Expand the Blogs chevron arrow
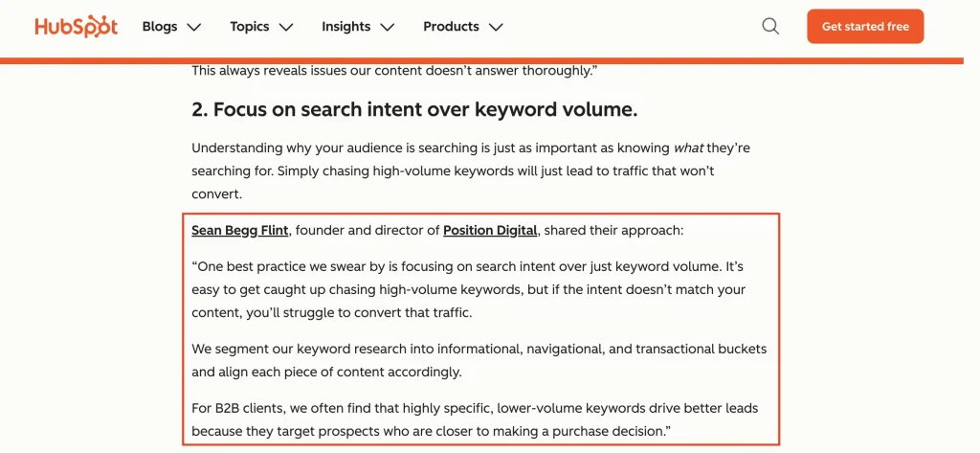The height and width of the screenshot is (453, 980). coord(194,27)
